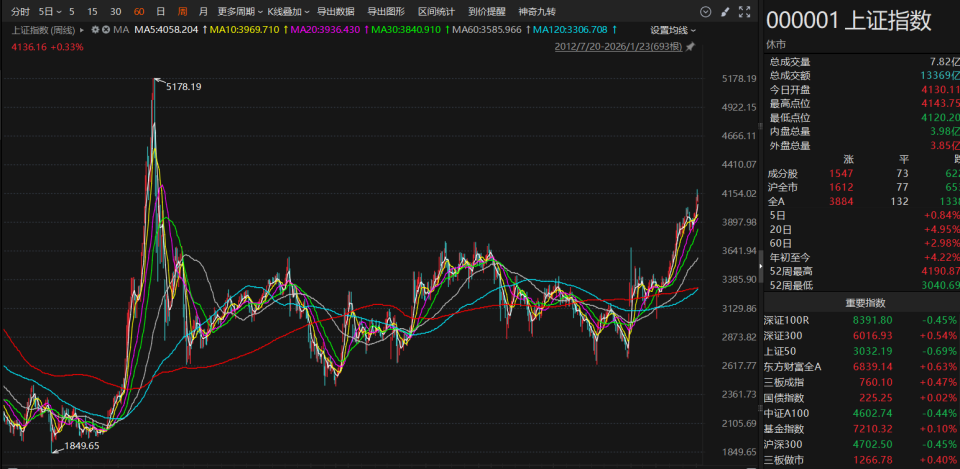Open the MA indicator settings gear

[x=95, y=30]
